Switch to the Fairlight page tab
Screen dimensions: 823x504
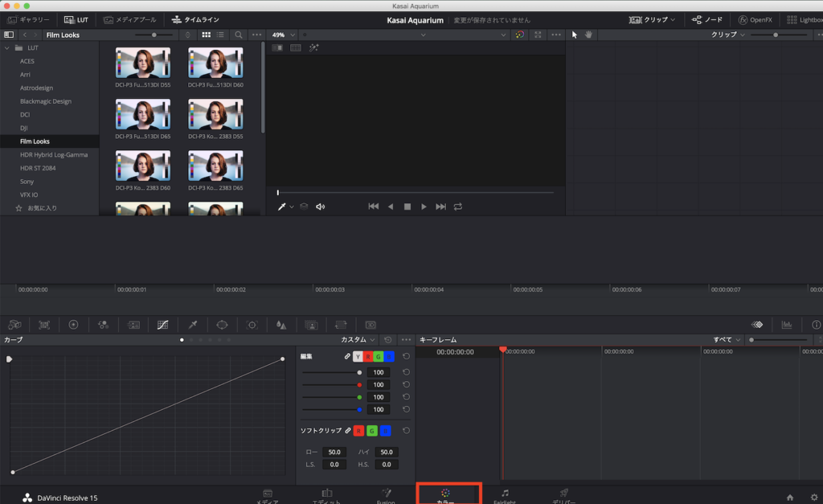pos(505,496)
